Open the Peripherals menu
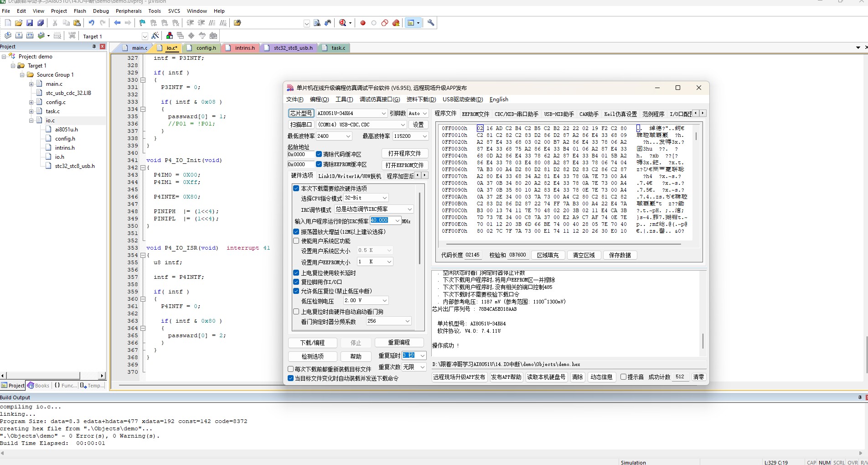Image resolution: width=868 pixels, height=465 pixels. tap(129, 11)
